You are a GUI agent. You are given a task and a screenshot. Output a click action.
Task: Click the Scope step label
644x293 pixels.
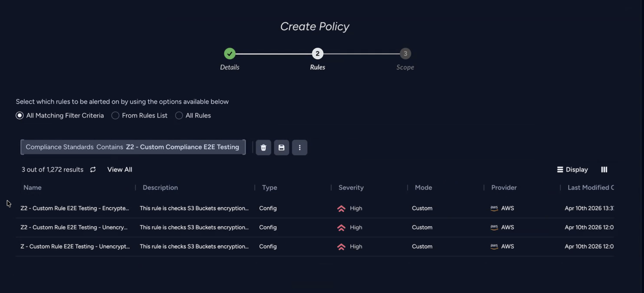(x=405, y=67)
